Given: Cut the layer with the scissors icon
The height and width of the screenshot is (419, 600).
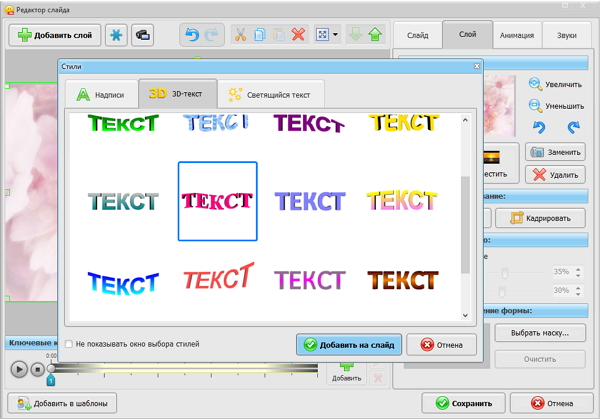Looking at the screenshot, I should coord(242,35).
